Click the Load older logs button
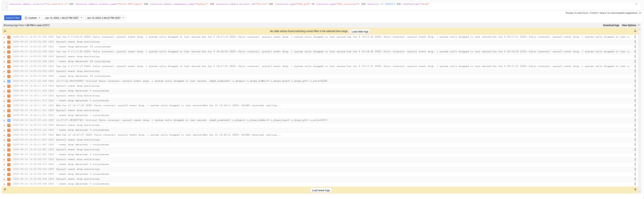This screenshot has width=644, height=199. 360,32
